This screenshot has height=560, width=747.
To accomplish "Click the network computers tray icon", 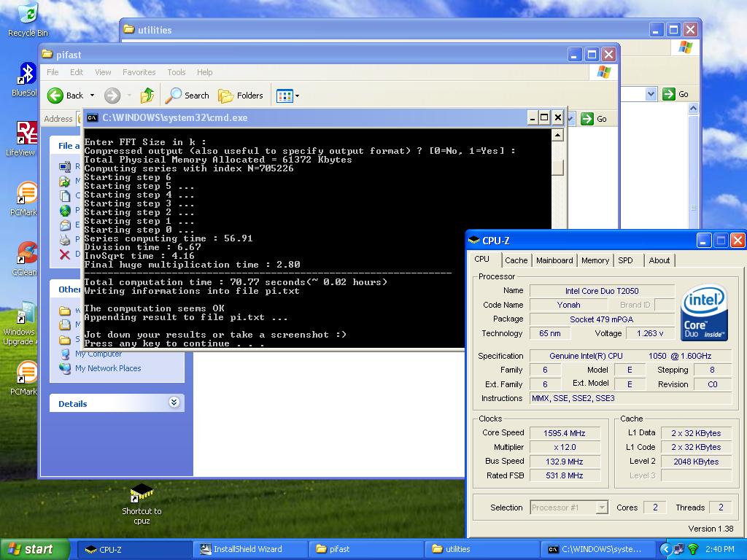I will pyautogui.click(x=679, y=550).
